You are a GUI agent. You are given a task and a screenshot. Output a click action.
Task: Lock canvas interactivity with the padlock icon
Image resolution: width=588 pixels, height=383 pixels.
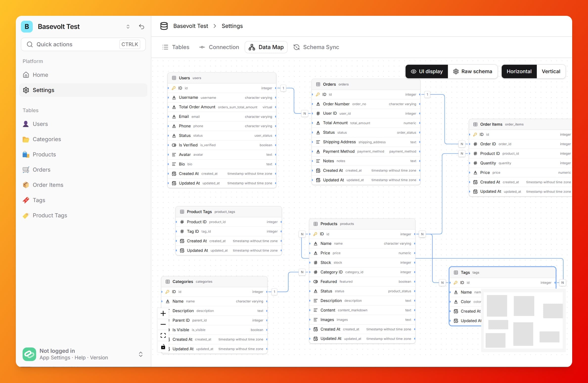(163, 347)
